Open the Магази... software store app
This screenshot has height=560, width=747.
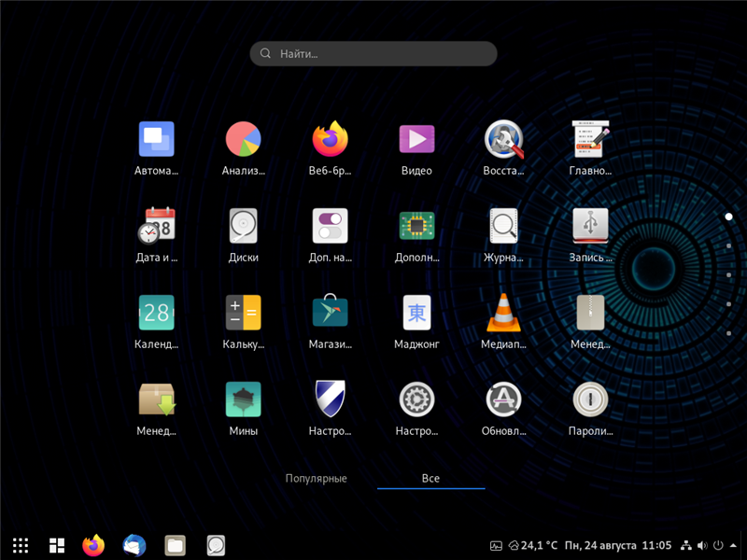pyautogui.click(x=330, y=321)
